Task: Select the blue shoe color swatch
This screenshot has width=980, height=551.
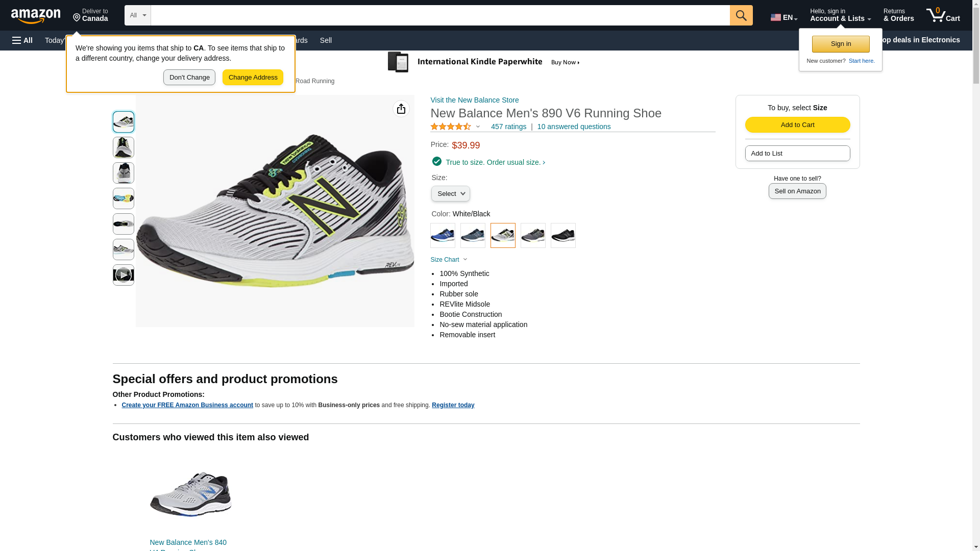Action: coord(443,236)
